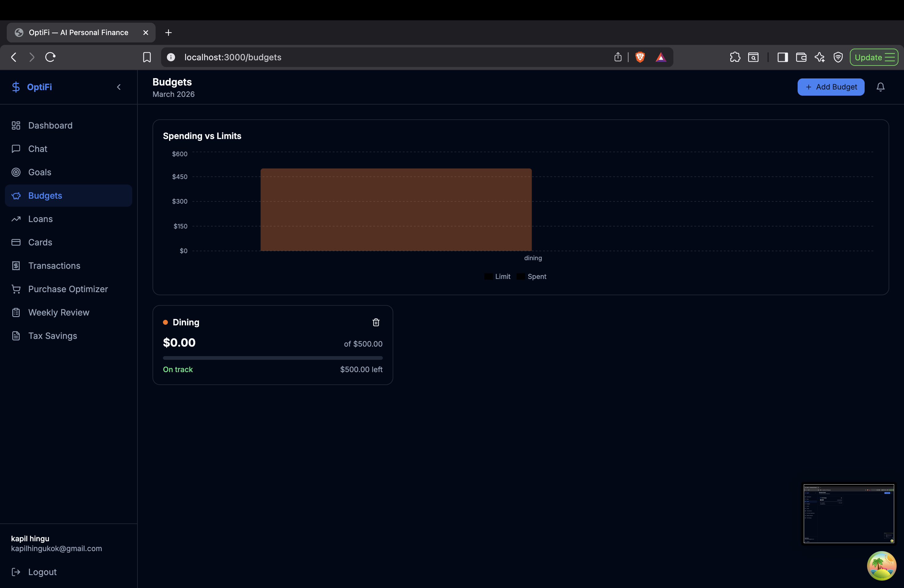Reload the budgets page

tap(50, 57)
